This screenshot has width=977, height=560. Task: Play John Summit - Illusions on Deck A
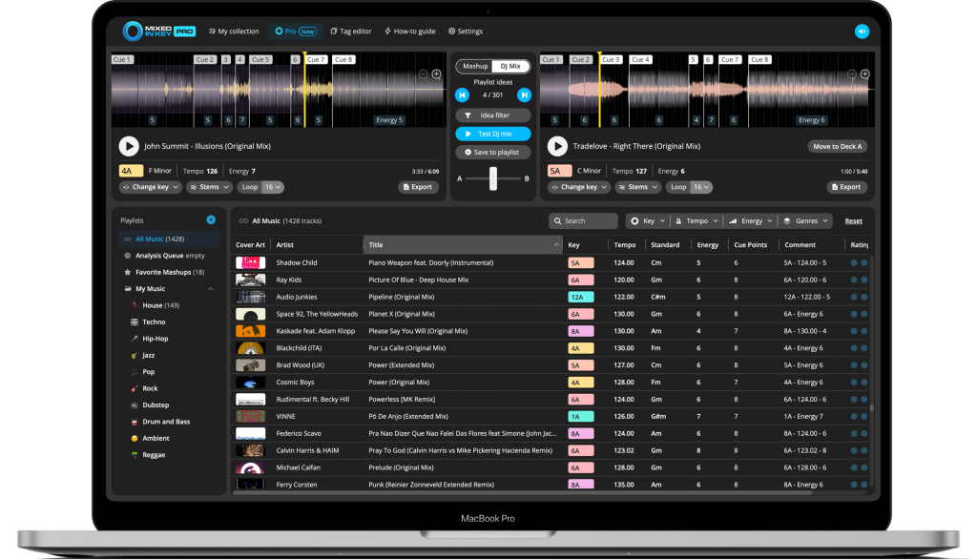[x=128, y=146]
